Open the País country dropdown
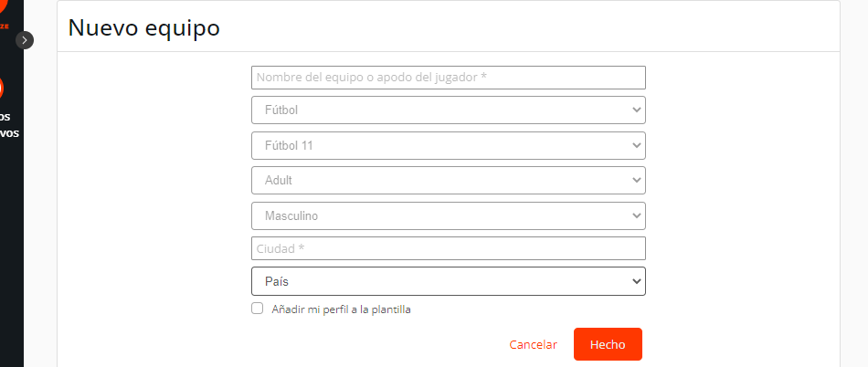The height and width of the screenshot is (367, 868). coord(448,282)
